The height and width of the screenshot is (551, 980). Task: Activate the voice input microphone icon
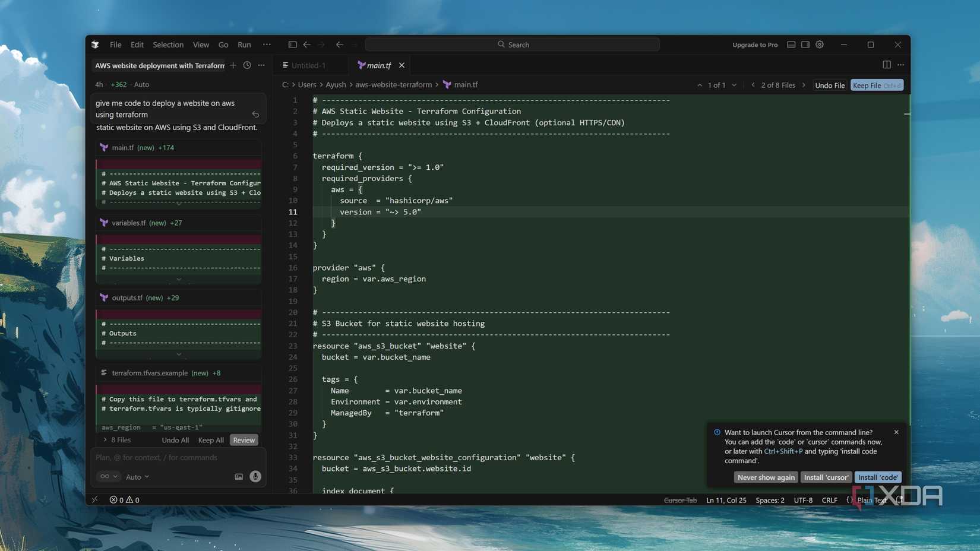coord(255,476)
